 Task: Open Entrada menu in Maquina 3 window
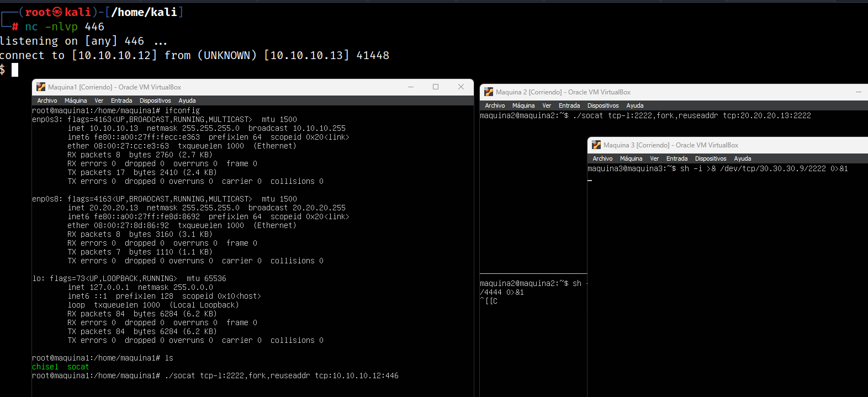coord(677,158)
